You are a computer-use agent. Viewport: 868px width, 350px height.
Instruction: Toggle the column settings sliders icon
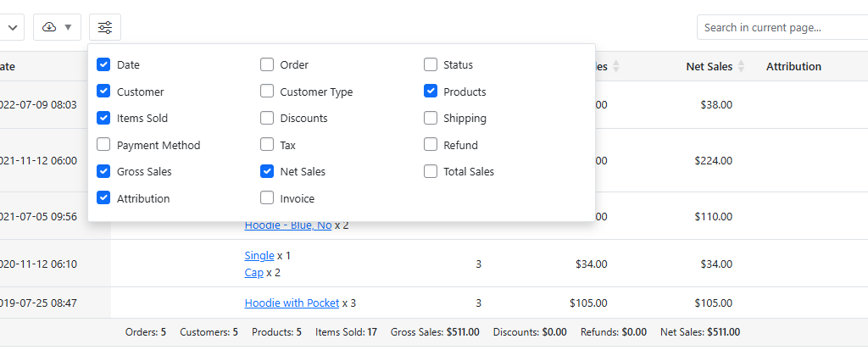pos(105,27)
